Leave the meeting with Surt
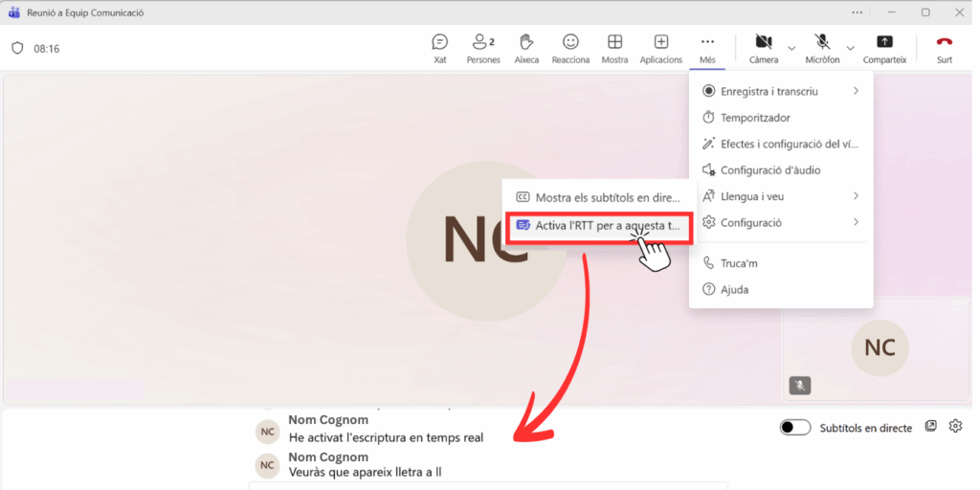This screenshot has height=490, width=980. click(944, 47)
